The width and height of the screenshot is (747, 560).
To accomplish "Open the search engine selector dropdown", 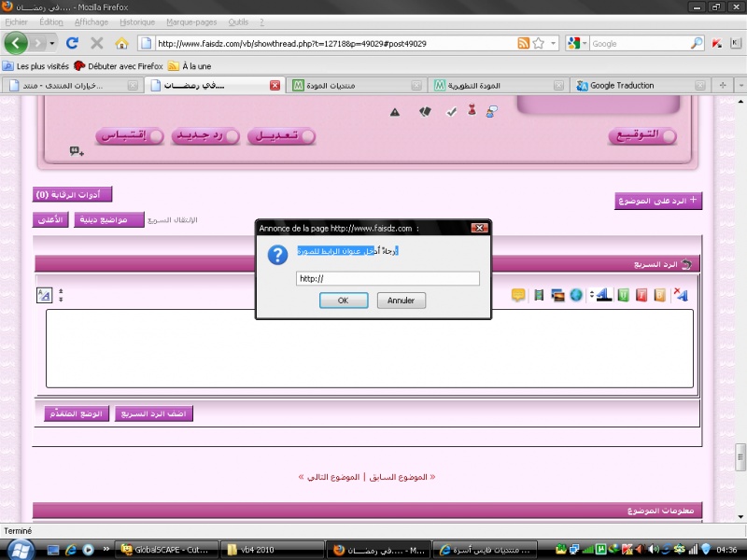I will click(577, 43).
